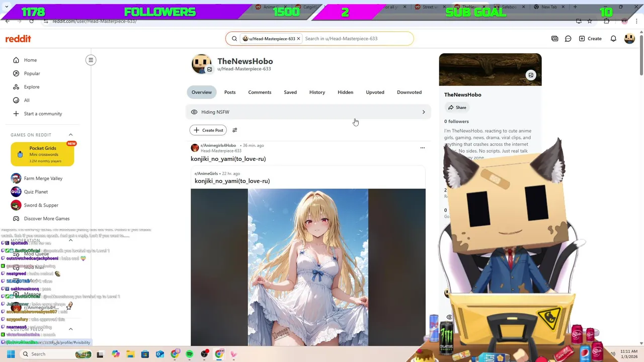
Task: Open Pocket Grids game card
Action: (42, 154)
